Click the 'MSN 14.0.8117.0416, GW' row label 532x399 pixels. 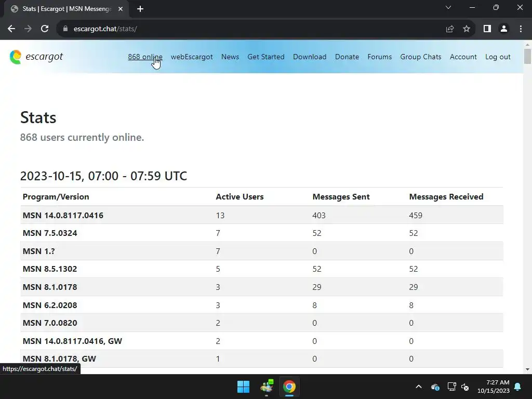click(72, 341)
